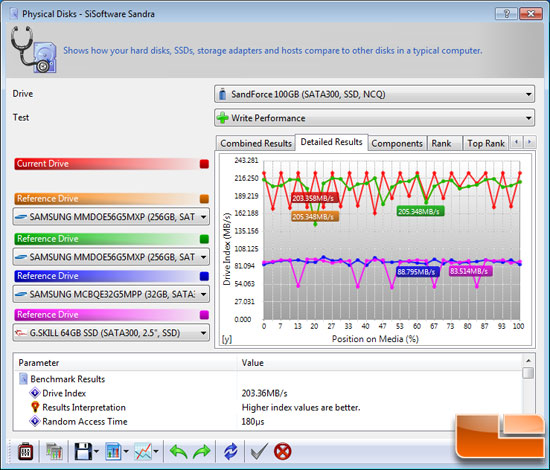
Task: Open the G.SKILL 64GB SSD reference dropdown
Action: tap(111, 333)
